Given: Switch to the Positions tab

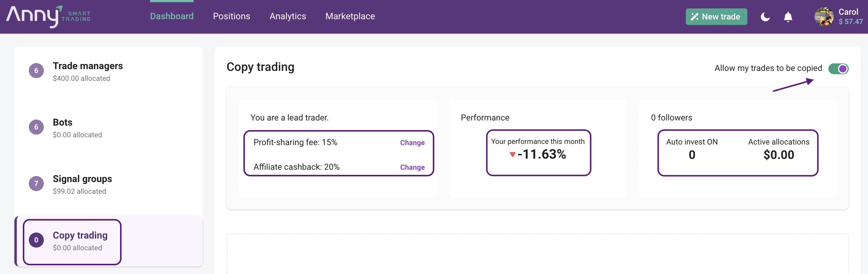Looking at the screenshot, I should (x=231, y=16).
